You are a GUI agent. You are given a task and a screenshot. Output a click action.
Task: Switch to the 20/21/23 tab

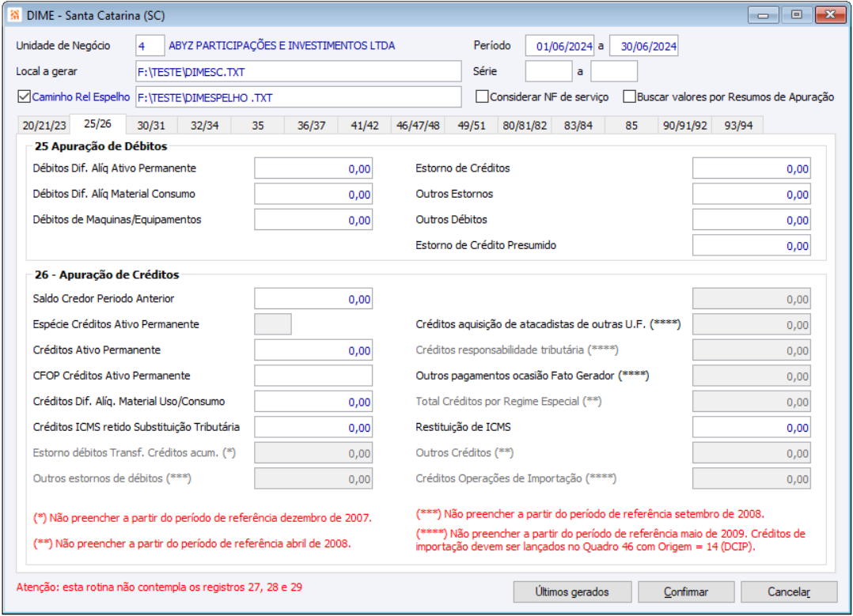44,126
